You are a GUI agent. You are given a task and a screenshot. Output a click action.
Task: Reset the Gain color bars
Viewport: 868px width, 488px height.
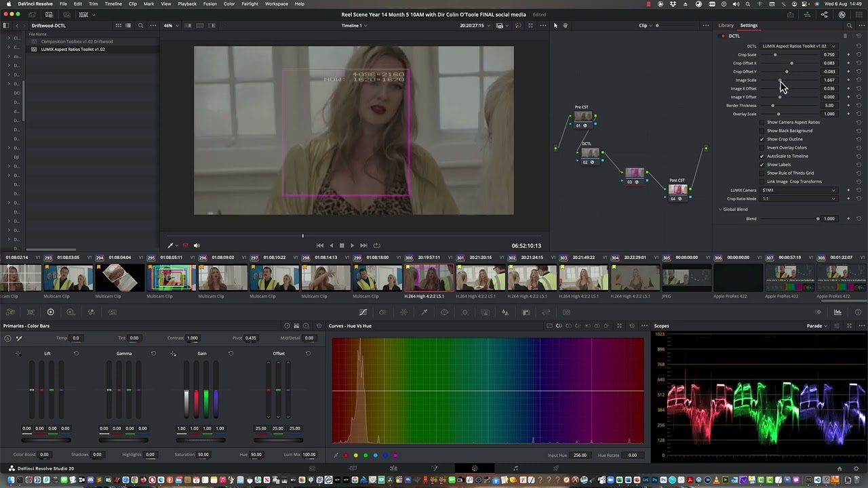click(x=231, y=353)
